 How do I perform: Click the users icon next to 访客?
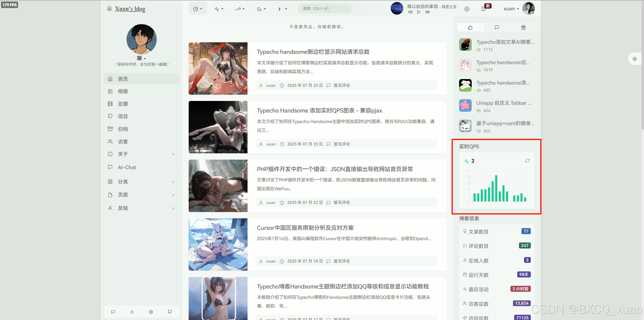[110, 141]
